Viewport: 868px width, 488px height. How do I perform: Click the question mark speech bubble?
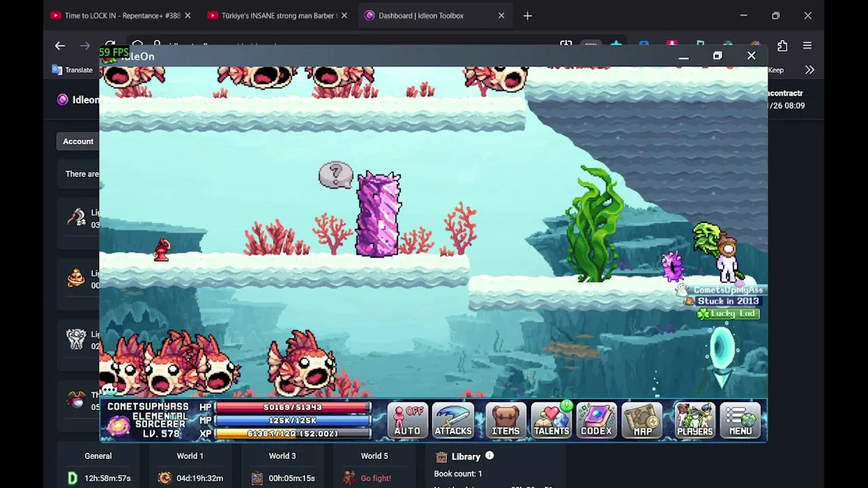click(336, 175)
